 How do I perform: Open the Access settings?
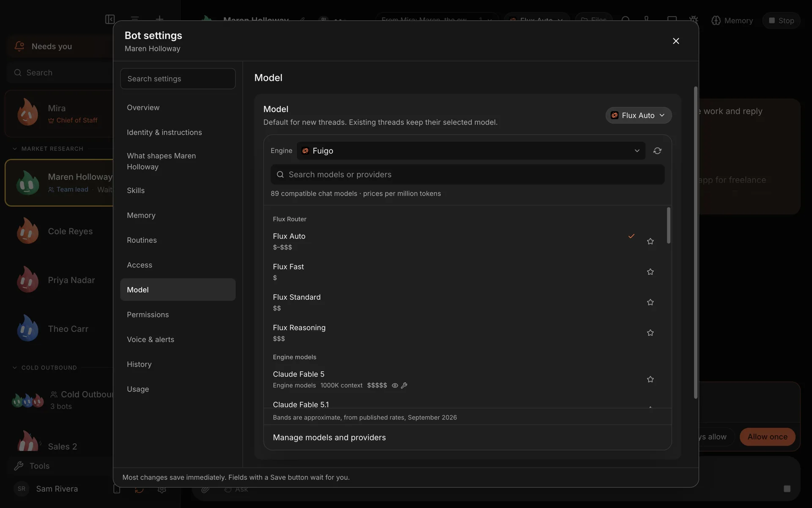[178, 265]
